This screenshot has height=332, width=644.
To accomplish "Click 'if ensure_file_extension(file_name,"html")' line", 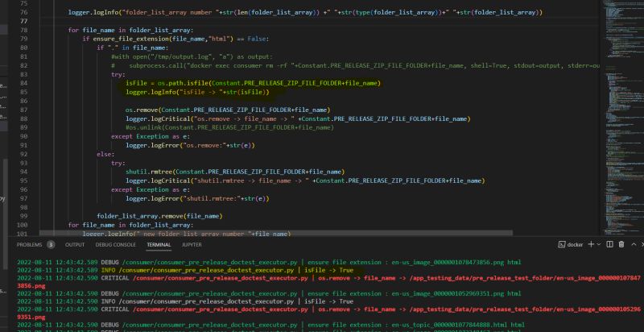I will pyautogui.click(x=175, y=39).
